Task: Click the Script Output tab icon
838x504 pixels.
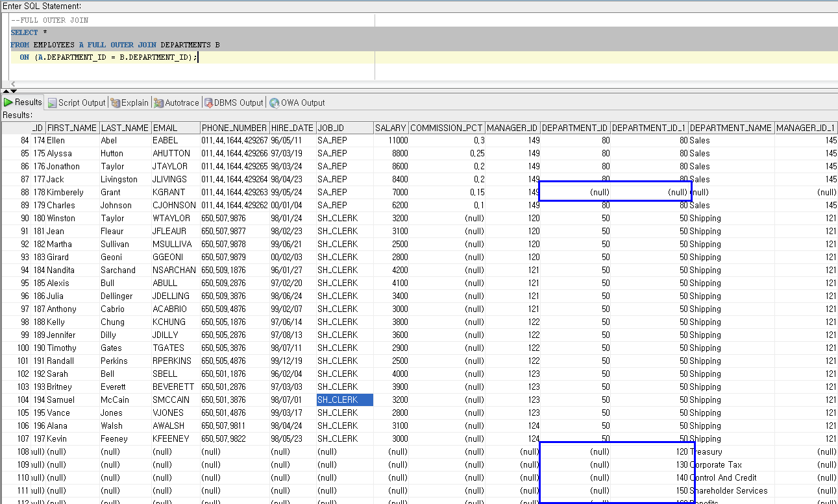Action: tap(52, 102)
